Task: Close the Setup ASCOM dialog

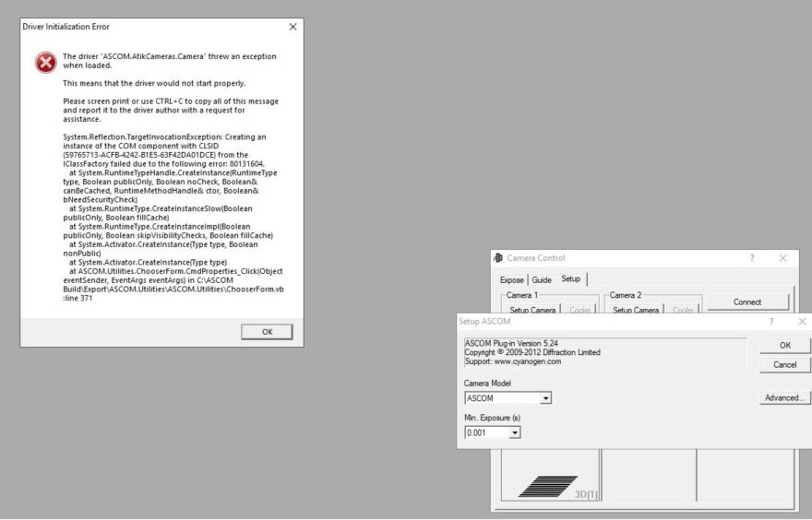Action: [x=802, y=322]
